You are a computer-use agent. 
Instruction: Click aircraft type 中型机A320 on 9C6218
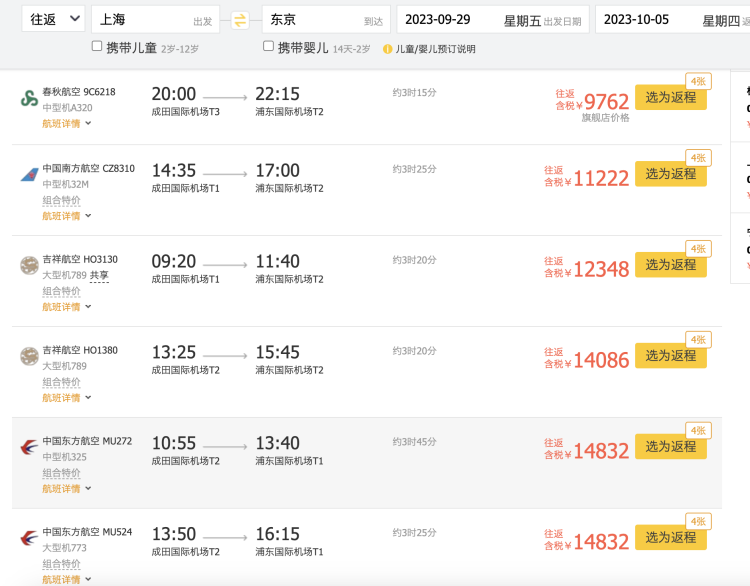pyautogui.click(x=67, y=108)
